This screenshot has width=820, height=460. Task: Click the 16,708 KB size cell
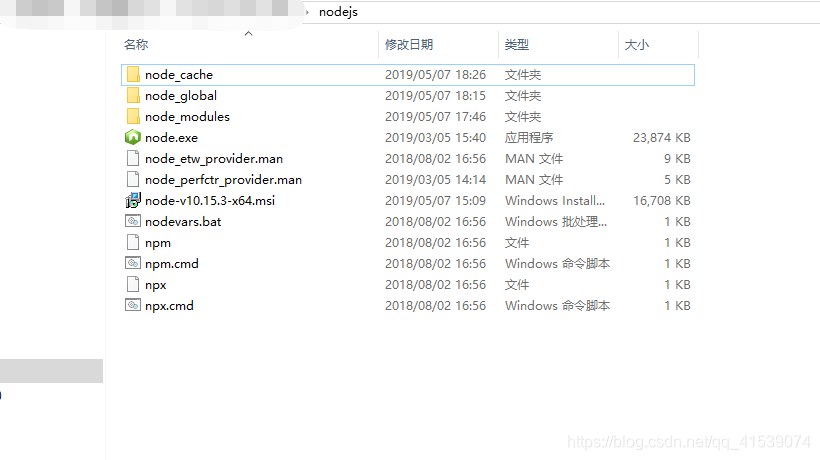coord(662,200)
